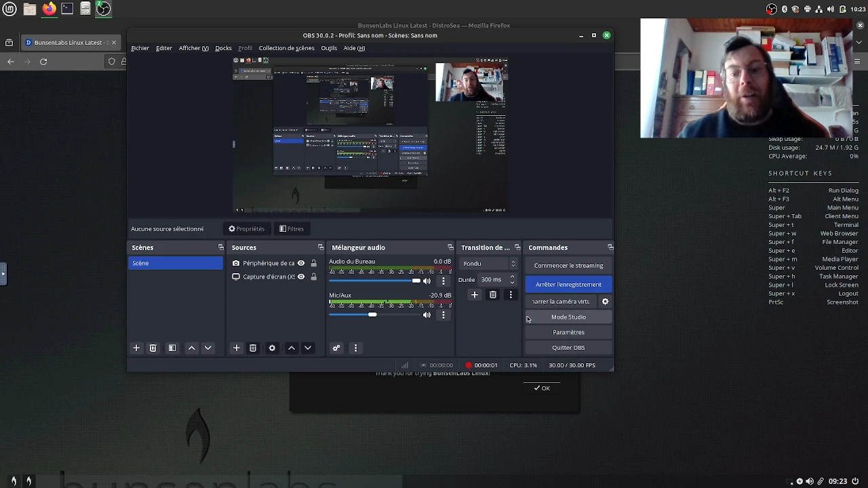The image size is (868, 488).
Task: Lock the Périphérique de capture source
Action: click(x=313, y=263)
